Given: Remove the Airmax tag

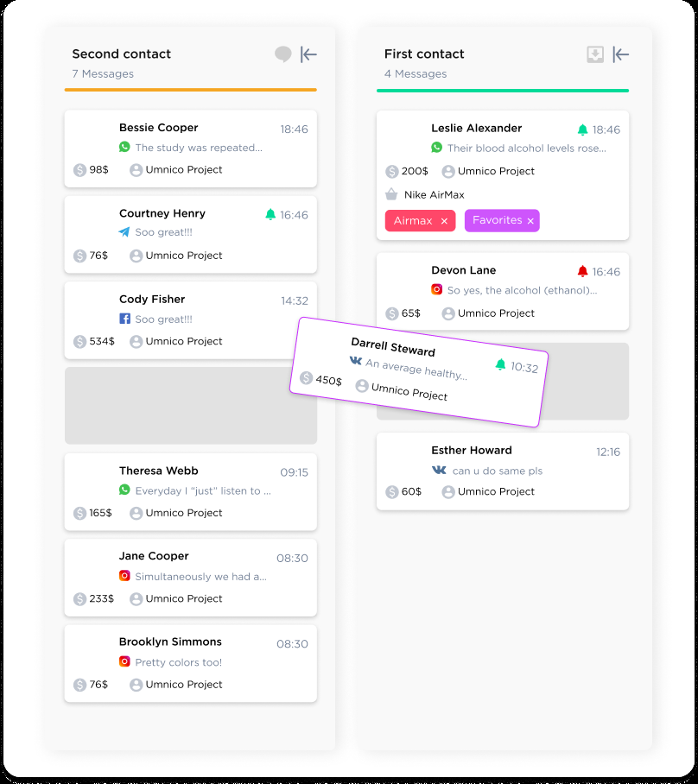Looking at the screenshot, I should 444,221.
